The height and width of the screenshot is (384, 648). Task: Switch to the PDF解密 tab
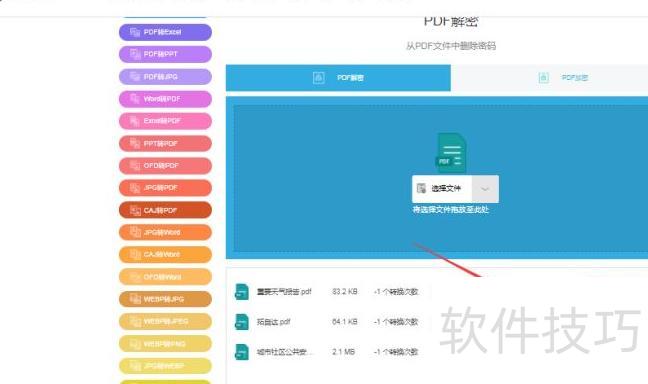point(338,78)
